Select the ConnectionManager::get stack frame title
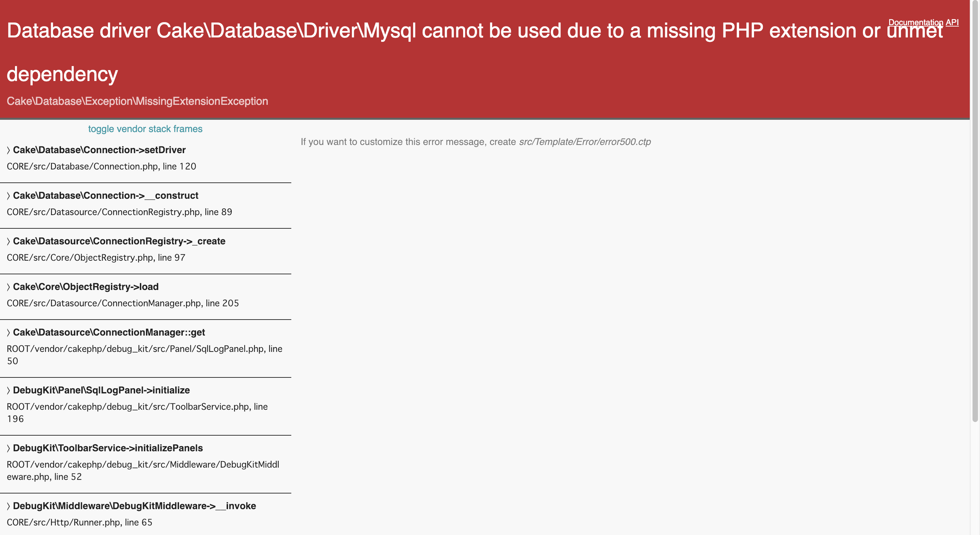The width and height of the screenshot is (980, 535). tap(109, 333)
